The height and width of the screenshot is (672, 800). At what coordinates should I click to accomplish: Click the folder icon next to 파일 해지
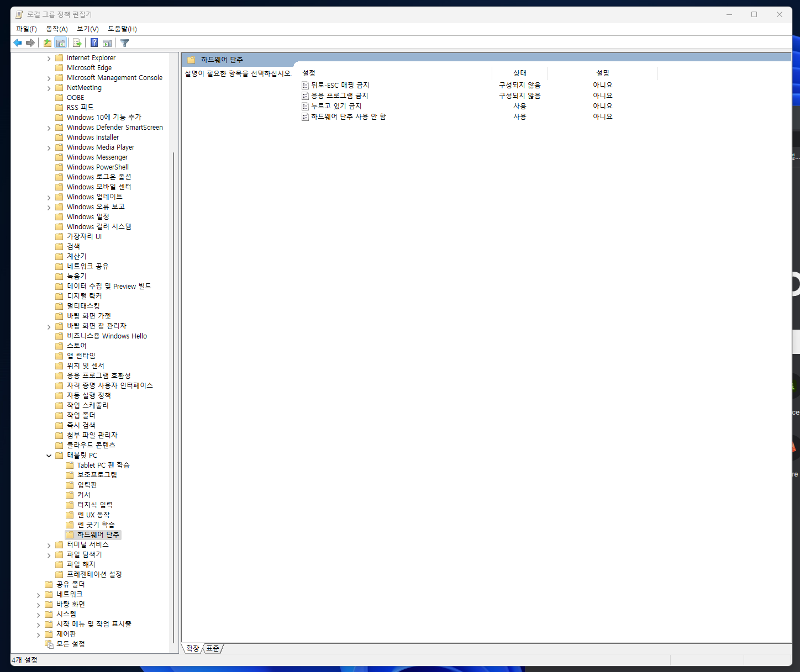[x=59, y=564]
